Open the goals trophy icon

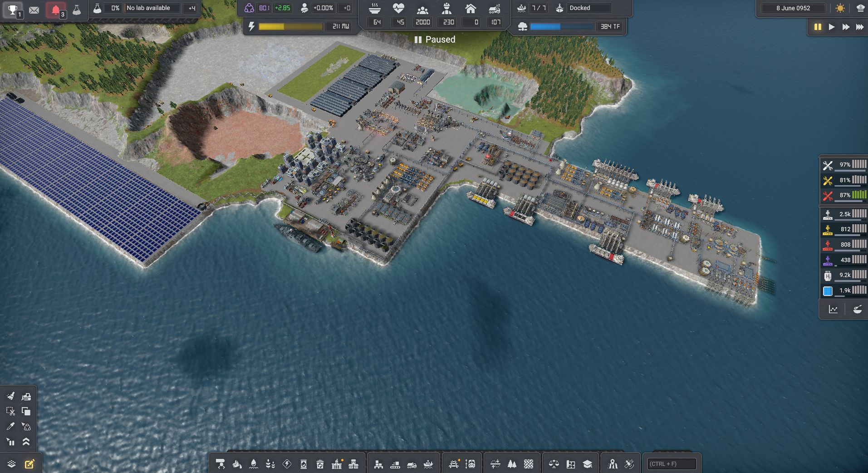[13, 10]
